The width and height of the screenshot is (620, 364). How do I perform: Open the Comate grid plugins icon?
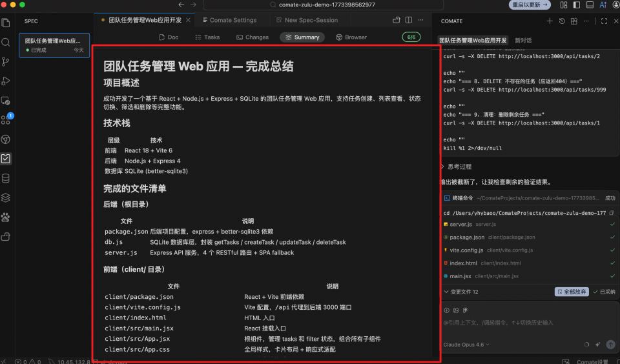pos(574,21)
